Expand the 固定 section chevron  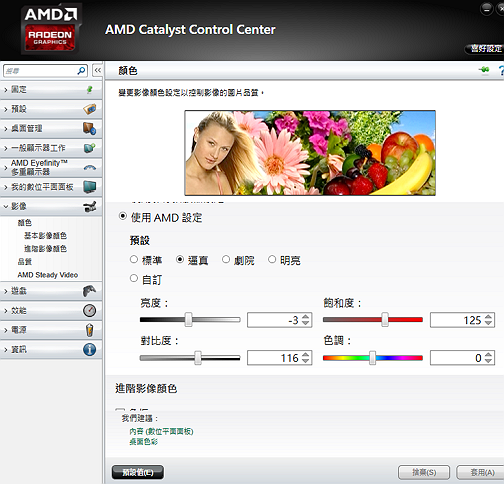pyautogui.click(x=6, y=90)
